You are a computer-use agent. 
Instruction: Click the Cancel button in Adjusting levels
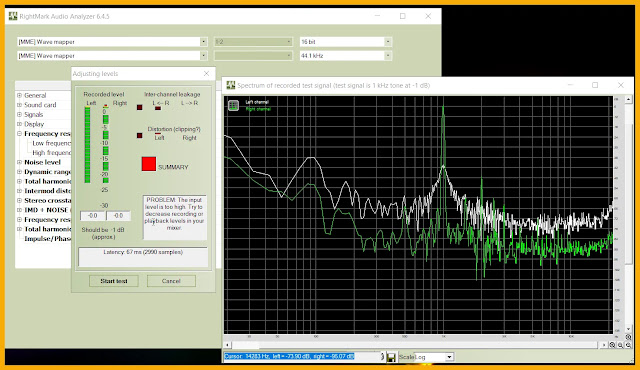tap(171, 281)
